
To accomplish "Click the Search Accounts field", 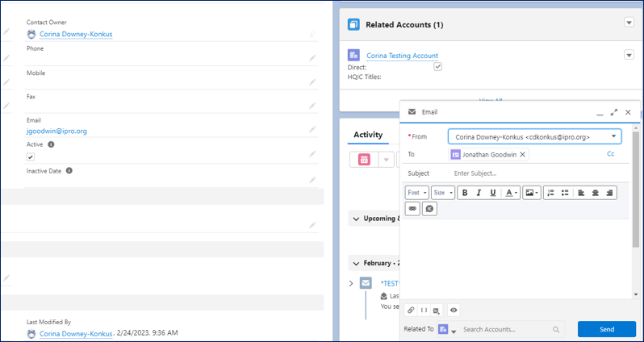I will [508, 329].
